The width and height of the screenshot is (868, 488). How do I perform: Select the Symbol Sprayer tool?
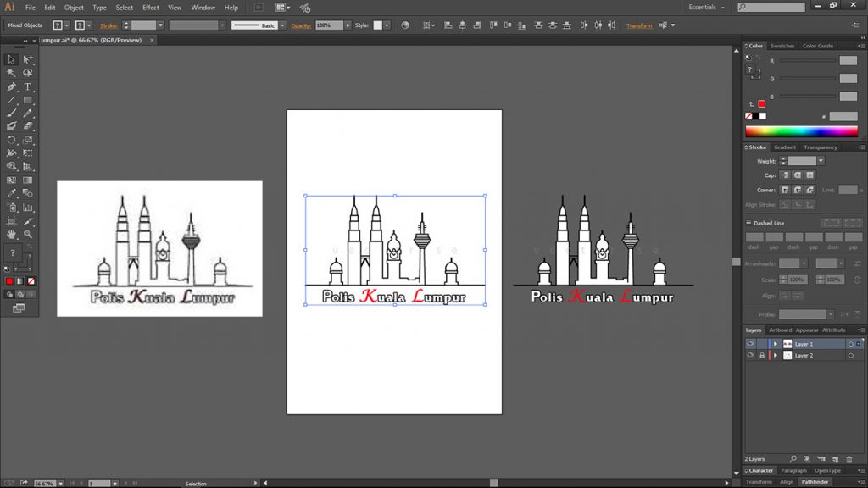[11, 208]
